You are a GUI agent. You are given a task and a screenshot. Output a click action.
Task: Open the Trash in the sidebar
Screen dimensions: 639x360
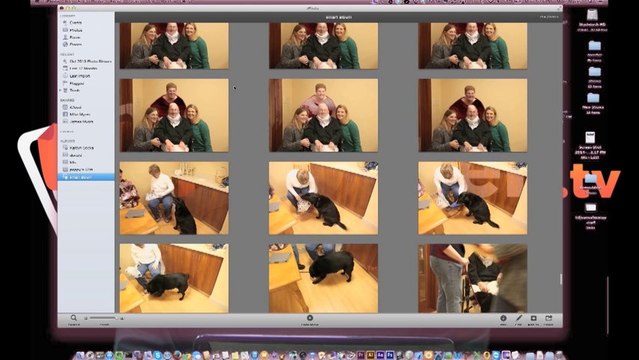[x=75, y=90]
